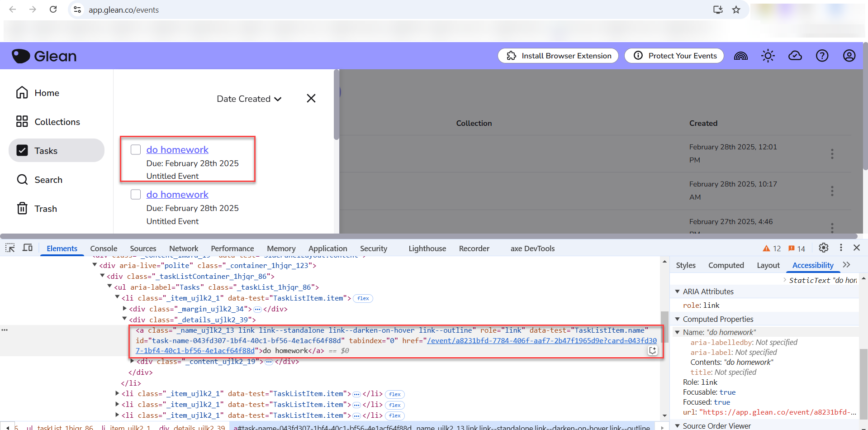The image size is (868, 430).
Task: Check the second do homework task checkbox
Action: pos(136,195)
